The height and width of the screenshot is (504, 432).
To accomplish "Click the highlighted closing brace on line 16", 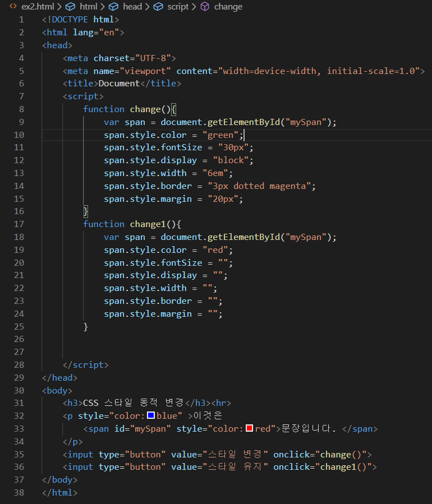I will (x=86, y=211).
